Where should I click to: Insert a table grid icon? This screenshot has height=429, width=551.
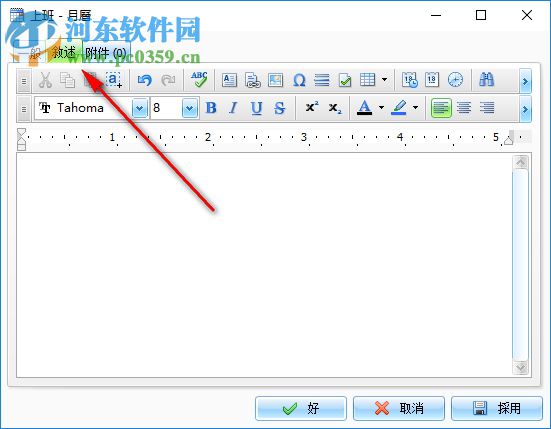point(368,80)
